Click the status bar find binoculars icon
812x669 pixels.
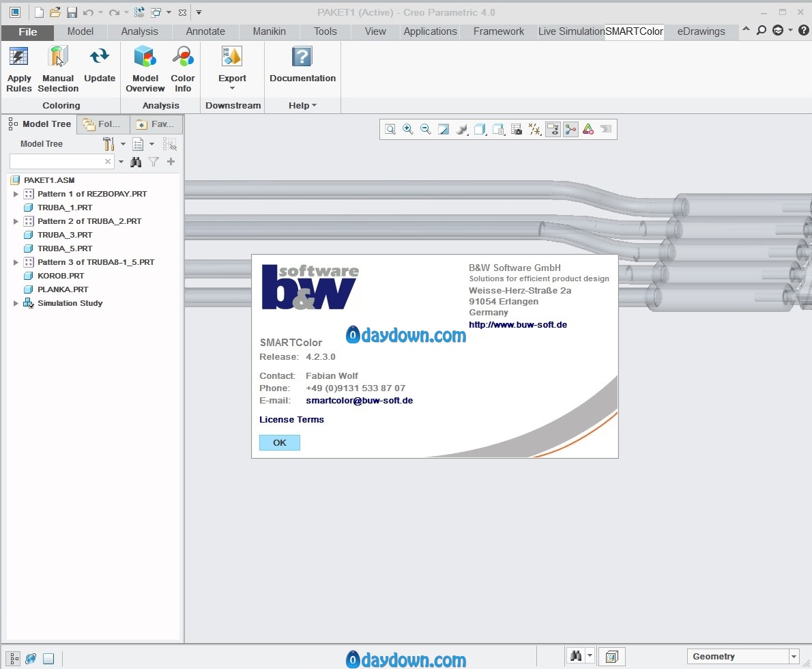pos(575,657)
